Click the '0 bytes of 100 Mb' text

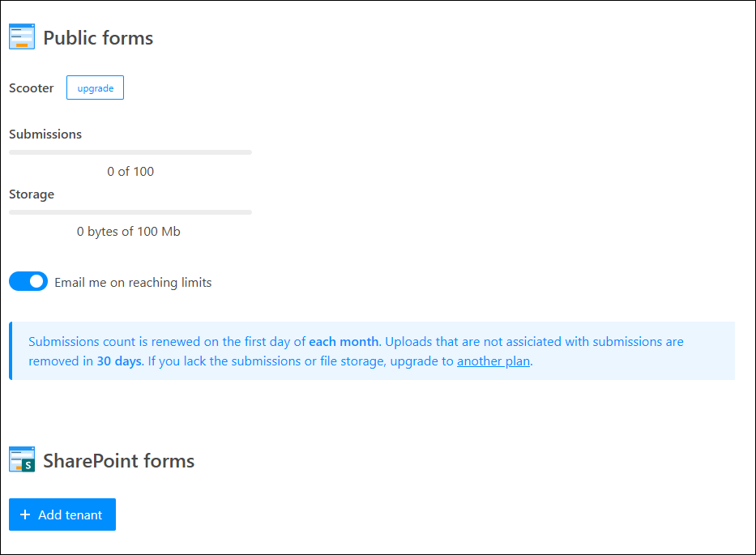[x=129, y=232]
